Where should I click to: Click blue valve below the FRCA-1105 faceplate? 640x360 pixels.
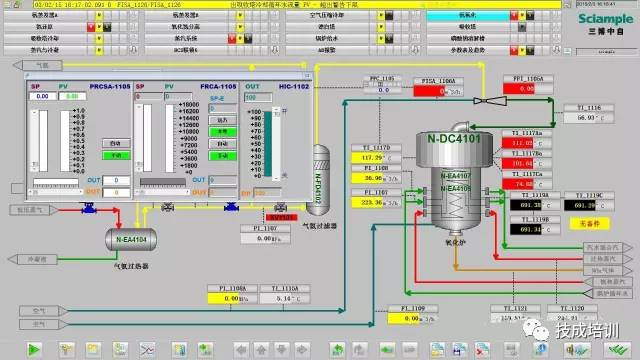231,207
